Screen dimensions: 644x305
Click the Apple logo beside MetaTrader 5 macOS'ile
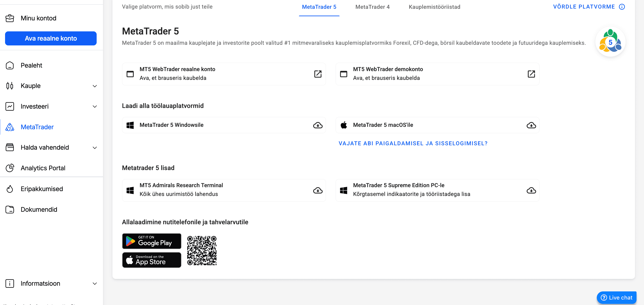tap(344, 125)
